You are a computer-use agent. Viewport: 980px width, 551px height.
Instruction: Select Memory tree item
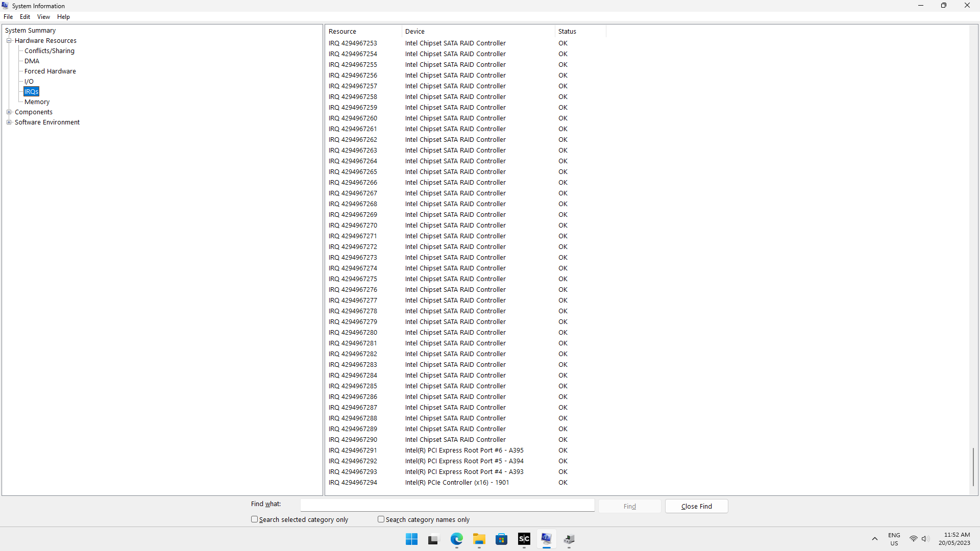click(x=37, y=102)
